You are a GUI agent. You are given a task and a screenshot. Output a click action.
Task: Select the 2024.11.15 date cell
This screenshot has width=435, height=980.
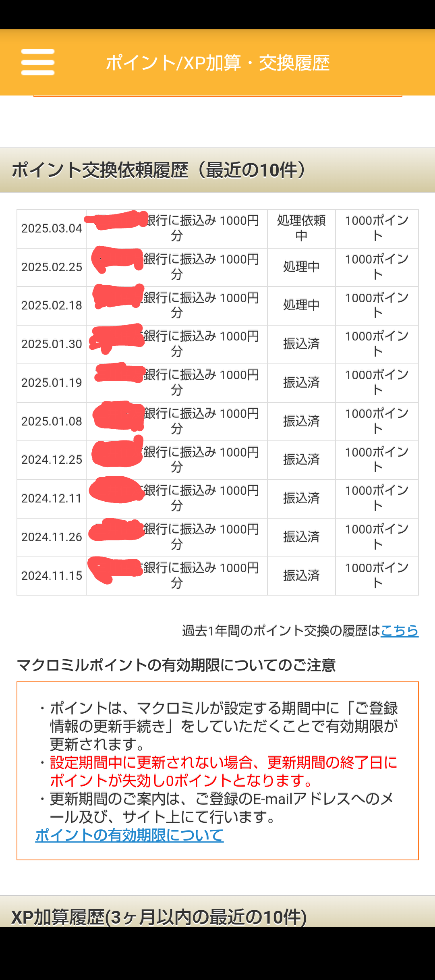[52, 576]
